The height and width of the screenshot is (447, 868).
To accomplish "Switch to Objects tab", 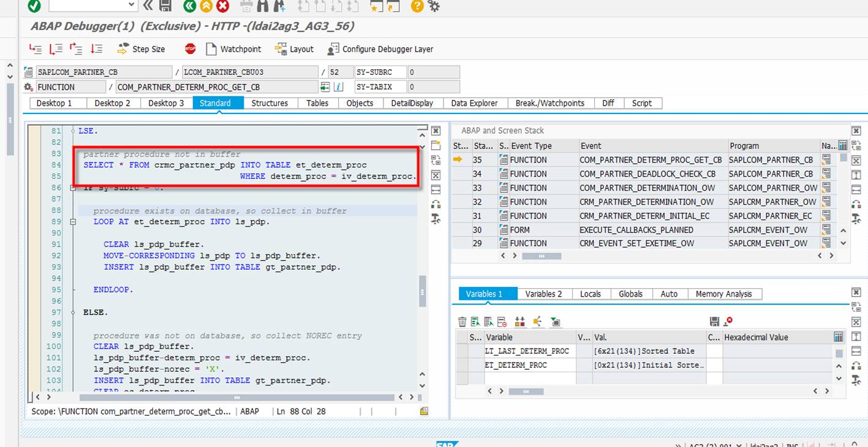I will (360, 103).
